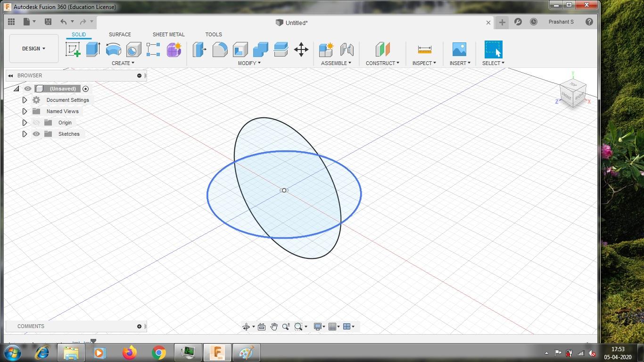Click the Orbit navigation tool
This screenshot has height=362, width=644.
coord(246,327)
